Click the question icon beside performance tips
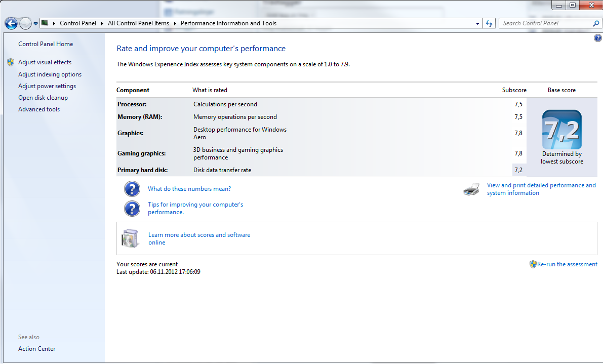This screenshot has width=603, height=364. 132,209
